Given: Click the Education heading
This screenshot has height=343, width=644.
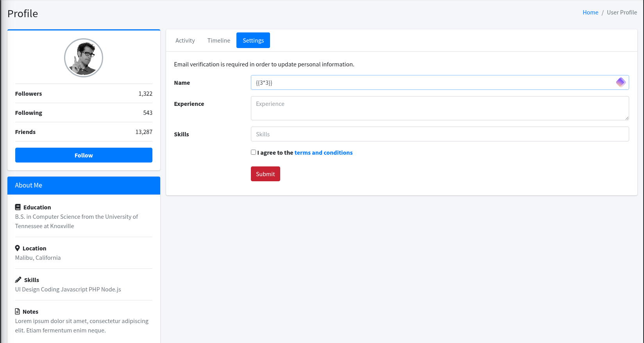Looking at the screenshot, I should (x=37, y=207).
